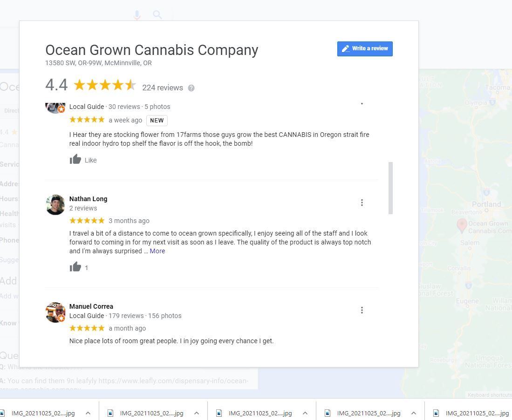Viewport: 512px width, 420px height.
Task: Click the Like label under the 17farms review
Action: (x=91, y=160)
